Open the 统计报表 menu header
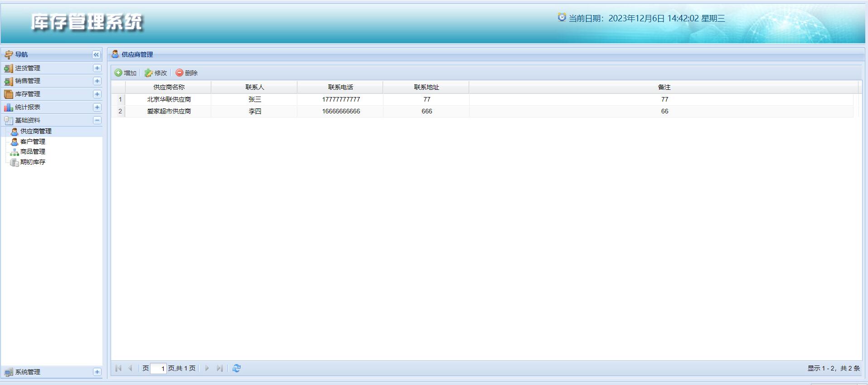The image size is (868, 385). tap(52, 107)
